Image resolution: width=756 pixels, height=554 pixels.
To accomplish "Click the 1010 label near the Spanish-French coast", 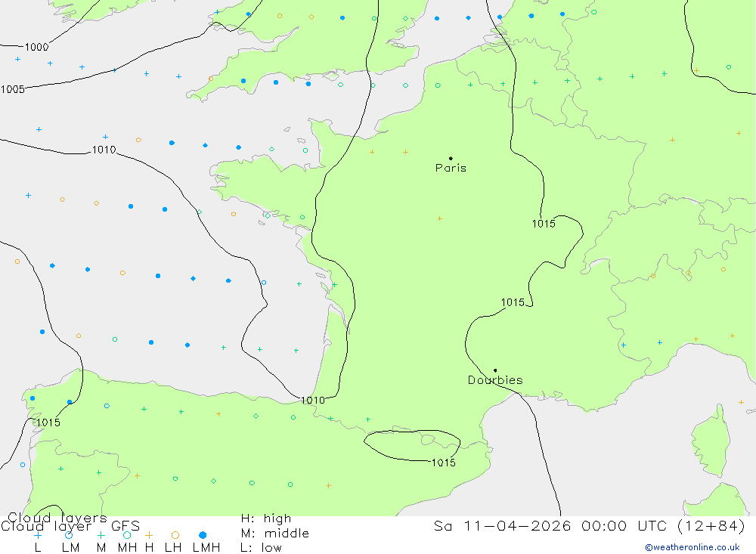I will 313,400.
